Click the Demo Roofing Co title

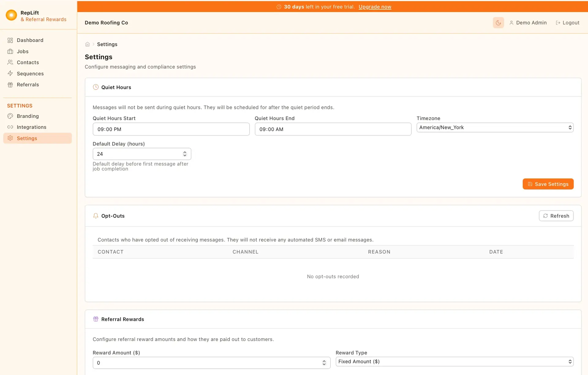[106, 23]
